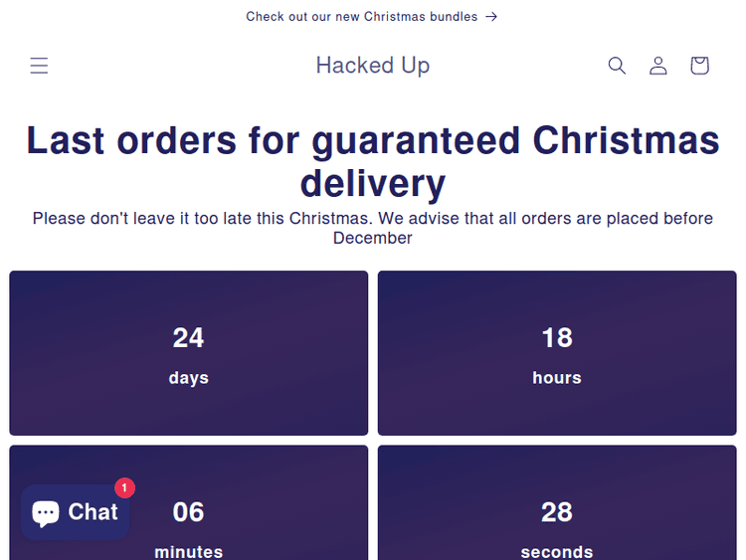
Task: Click the search magnifier icon
Action: [x=617, y=66]
